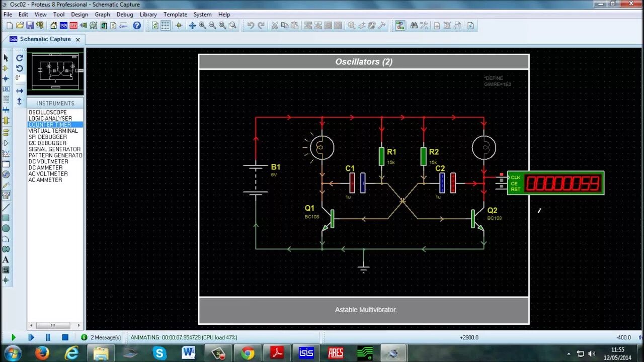Select component mode in the left toolbar
Viewport: 644px width, 362px height.
pos(6,68)
